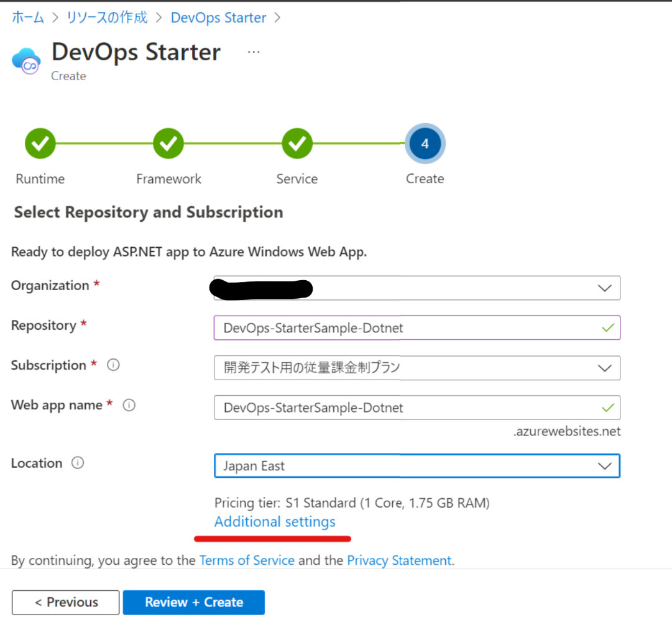
Task: Select the Framework step label
Action: point(168,179)
